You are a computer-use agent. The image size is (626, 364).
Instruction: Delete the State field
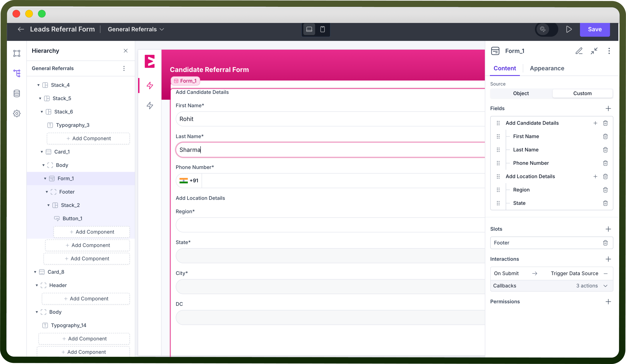[605, 203]
